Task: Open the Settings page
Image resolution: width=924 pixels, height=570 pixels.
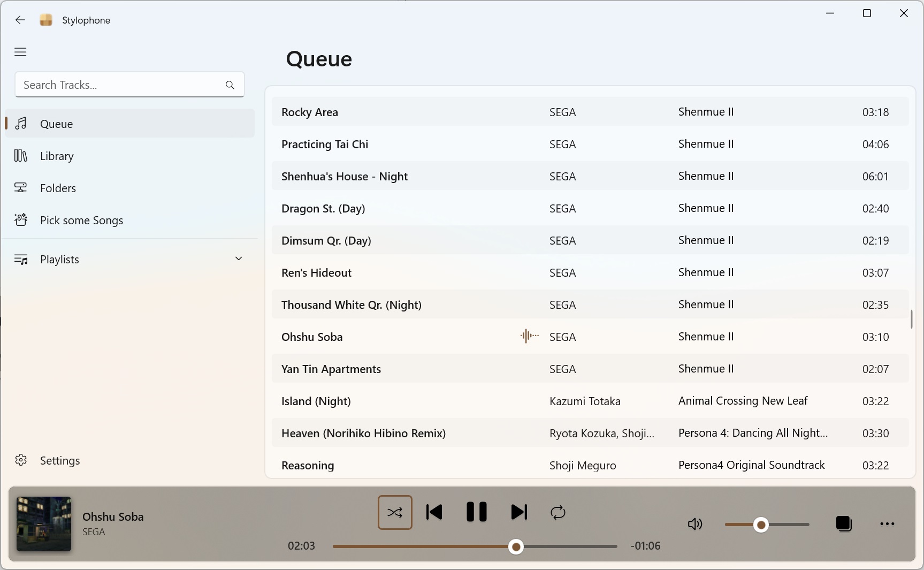Action: [x=130, y=460]
